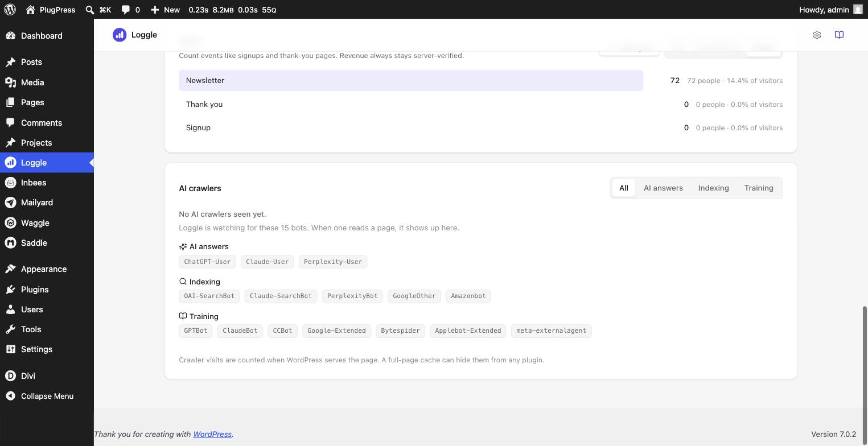Click the 0.23s load time stat
The width and height of the screenshot is (868, 446).
point(198,10)
